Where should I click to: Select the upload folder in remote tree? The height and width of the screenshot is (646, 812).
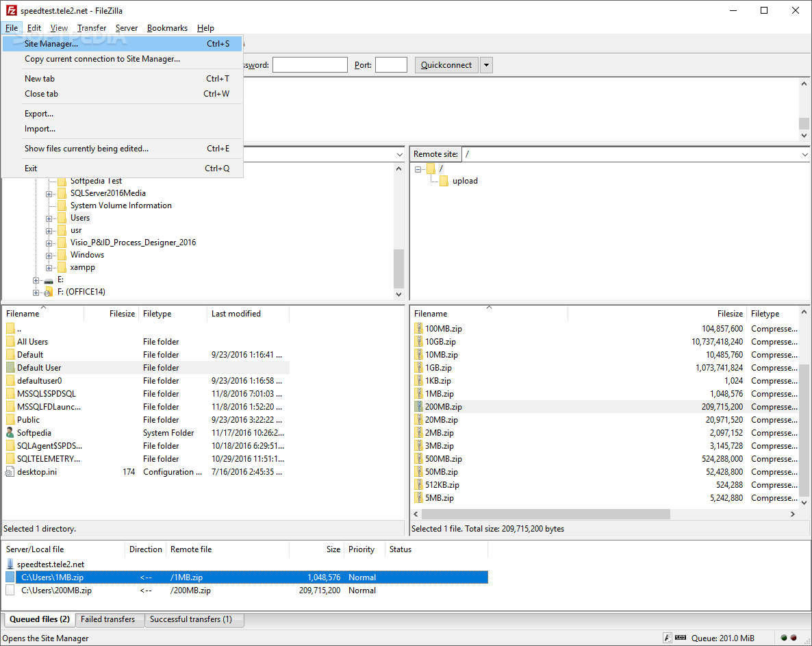[x=465, y=181]
